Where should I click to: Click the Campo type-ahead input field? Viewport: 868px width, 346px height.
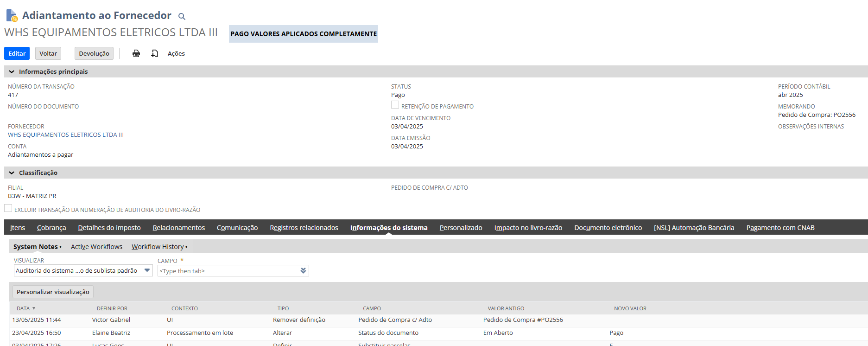pyautogui.click(x=227, y=271)
